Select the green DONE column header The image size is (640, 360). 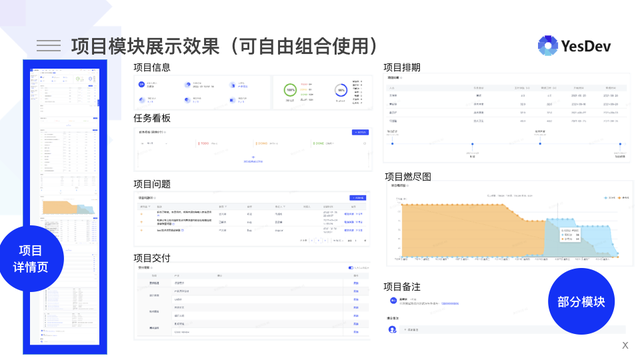319,143
